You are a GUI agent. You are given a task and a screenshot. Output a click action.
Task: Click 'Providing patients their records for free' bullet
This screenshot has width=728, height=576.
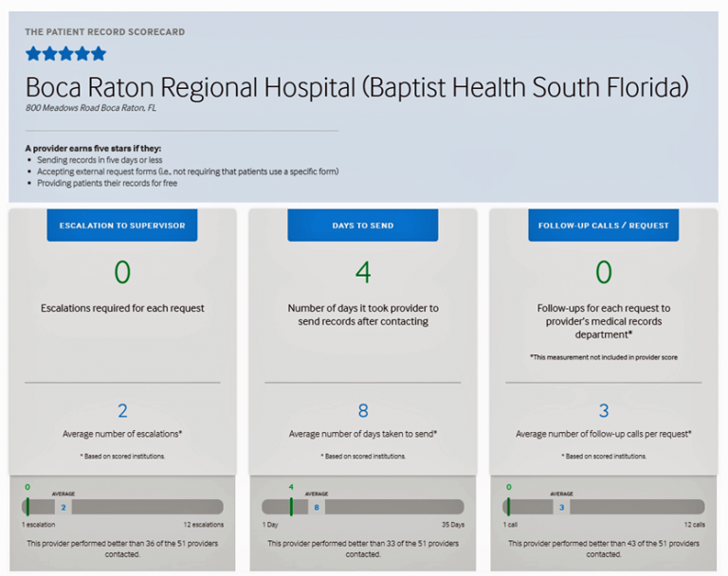(x=107, y=184)
